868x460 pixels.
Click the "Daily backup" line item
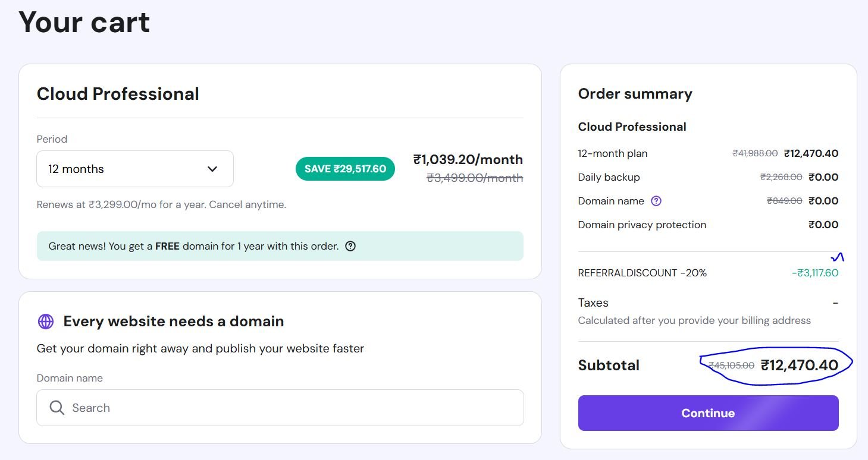coord(609,177)
